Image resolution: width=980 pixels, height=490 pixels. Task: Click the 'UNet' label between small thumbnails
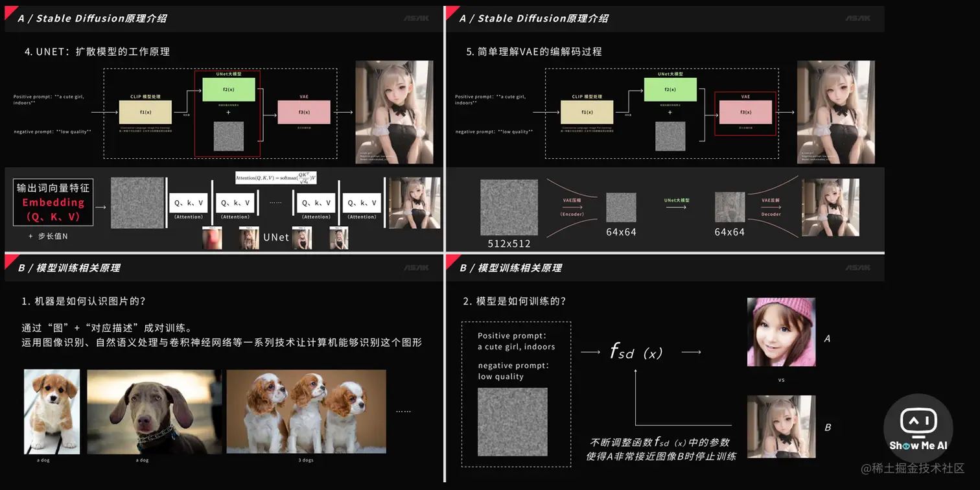click(276, 237)
